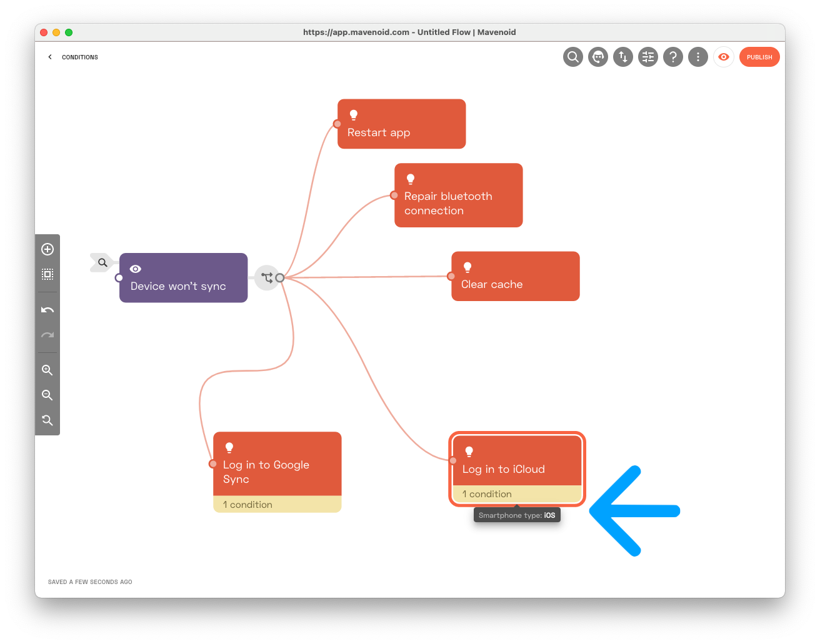Click the input port dot on Repair bluetooth connection
This screenshot has width=820, height=644.
coord(394,196)
